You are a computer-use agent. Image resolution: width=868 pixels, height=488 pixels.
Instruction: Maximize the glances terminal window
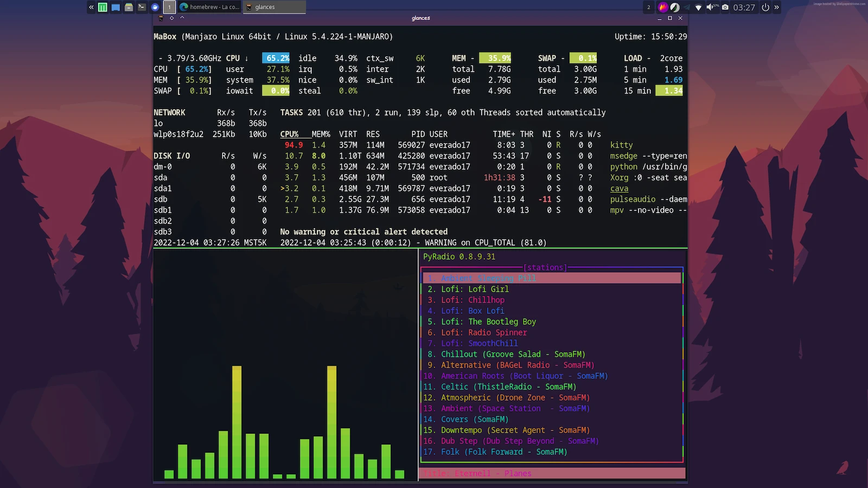click(x=670, y=18)
